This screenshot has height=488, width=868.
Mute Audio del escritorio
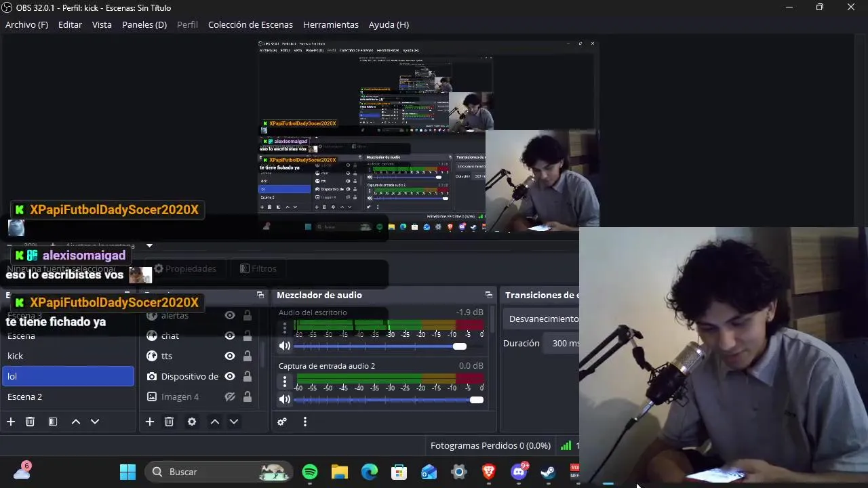coord(285,346)
